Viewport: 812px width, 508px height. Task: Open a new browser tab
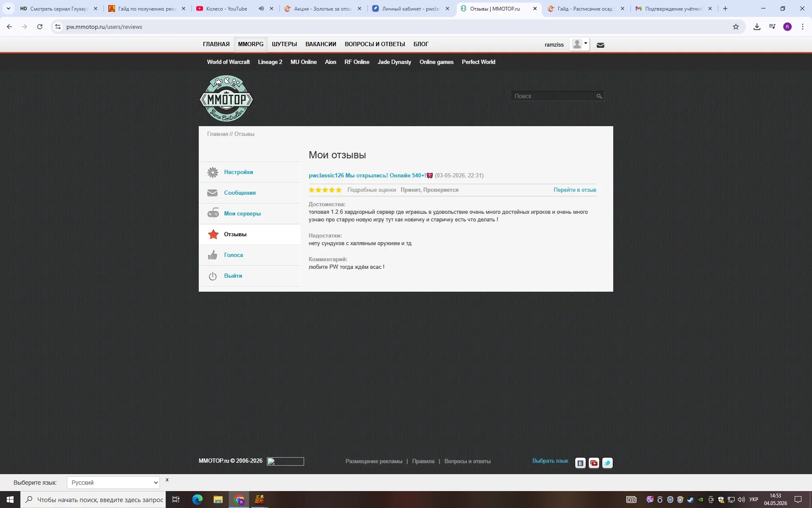coord(725,8)
